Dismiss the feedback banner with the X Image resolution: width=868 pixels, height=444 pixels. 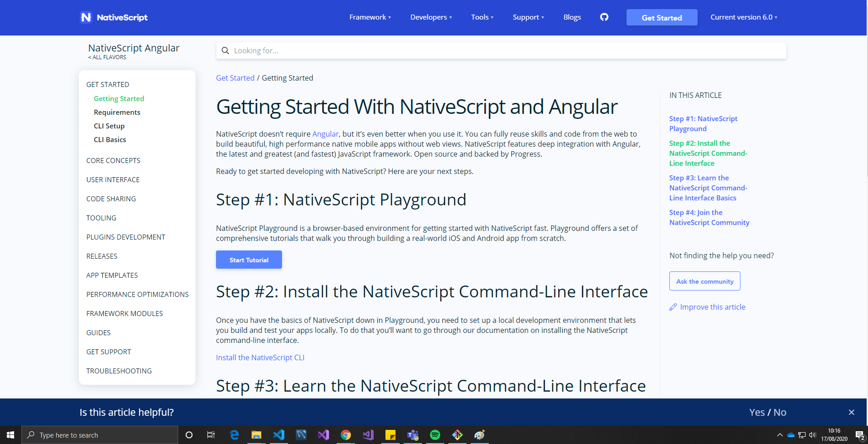coord(851,412)
